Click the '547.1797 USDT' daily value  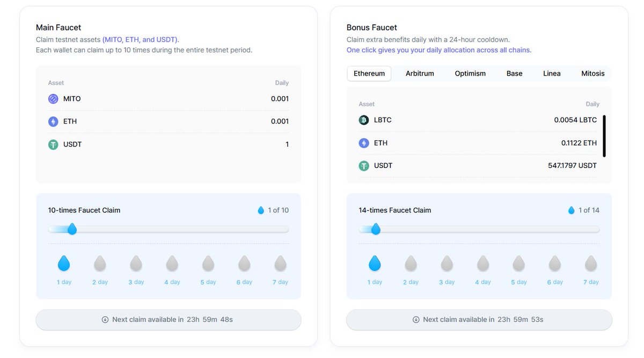coord(572,165)
